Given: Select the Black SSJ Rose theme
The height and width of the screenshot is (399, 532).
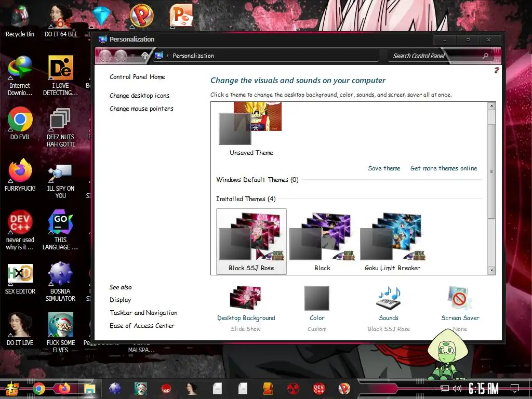Looking at the screenshot, I should tap(251, 241).
